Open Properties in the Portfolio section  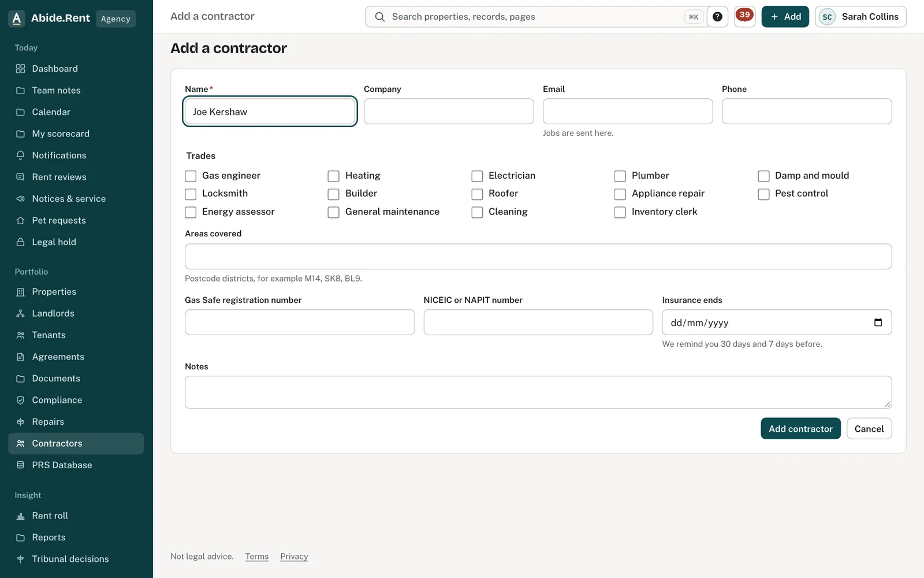click(x=76, y=292)
